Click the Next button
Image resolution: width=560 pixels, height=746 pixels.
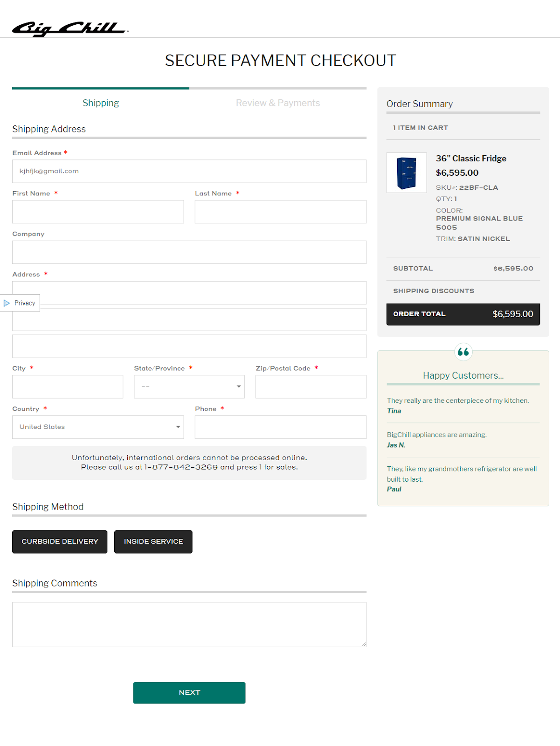tap(189, 693)
